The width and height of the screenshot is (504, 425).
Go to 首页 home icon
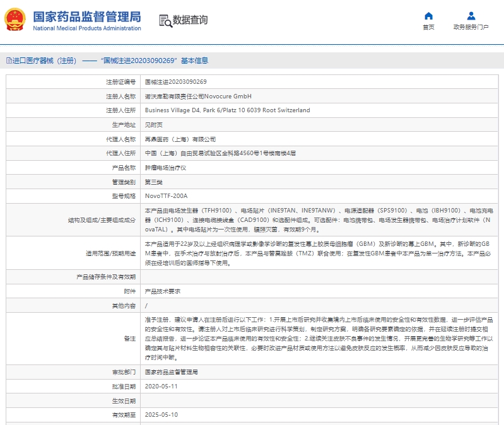coord(428,16)
